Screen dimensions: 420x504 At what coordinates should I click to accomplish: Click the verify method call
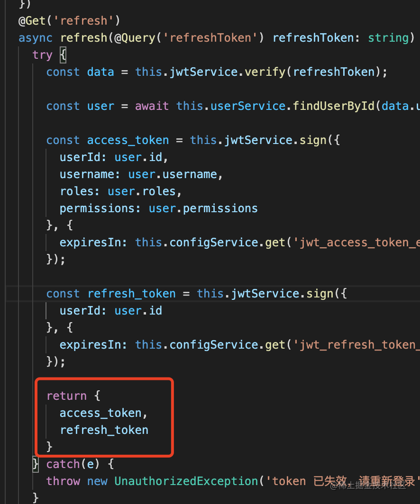tap(268, 72)
